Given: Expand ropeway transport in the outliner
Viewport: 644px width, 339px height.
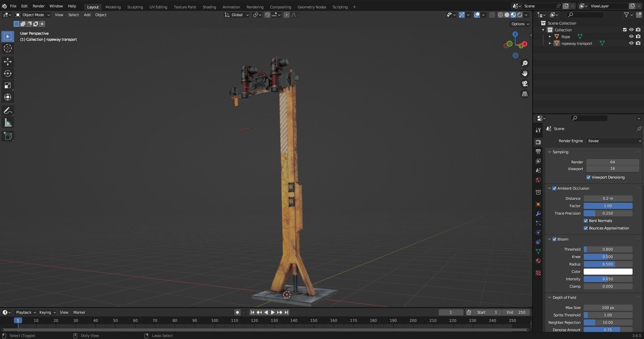Looking at the screenshot, I should click(x=550, y=43).
